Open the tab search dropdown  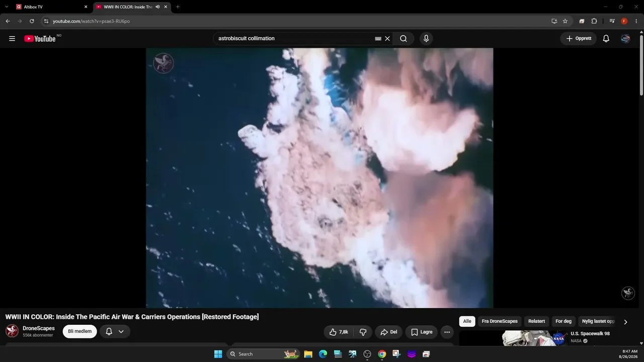tap(7, 7)
